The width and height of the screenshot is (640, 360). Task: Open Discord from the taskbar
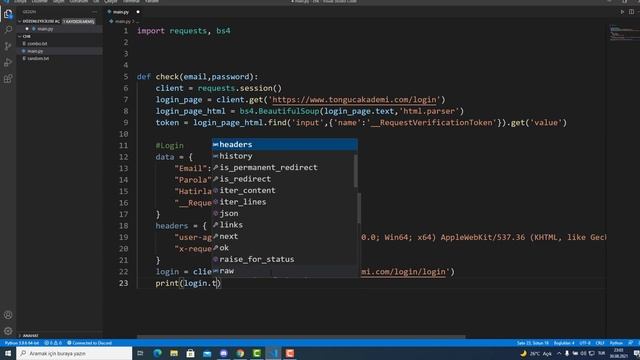224,353
